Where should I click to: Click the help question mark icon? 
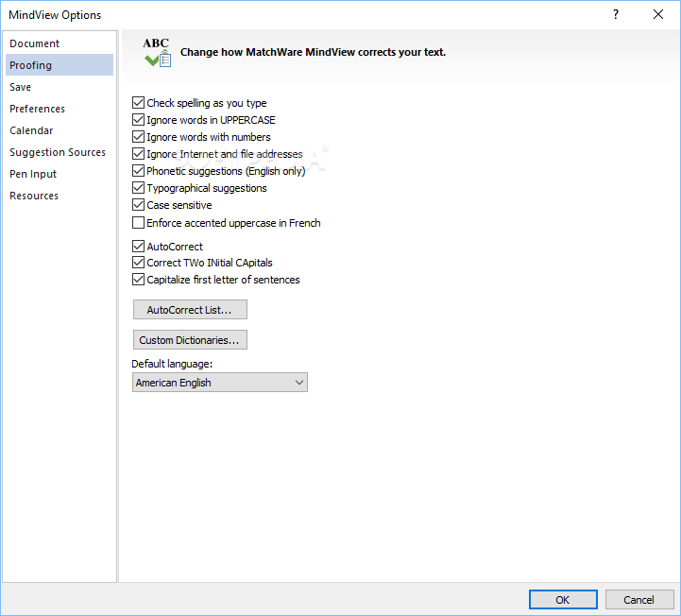tap(616, 15)
